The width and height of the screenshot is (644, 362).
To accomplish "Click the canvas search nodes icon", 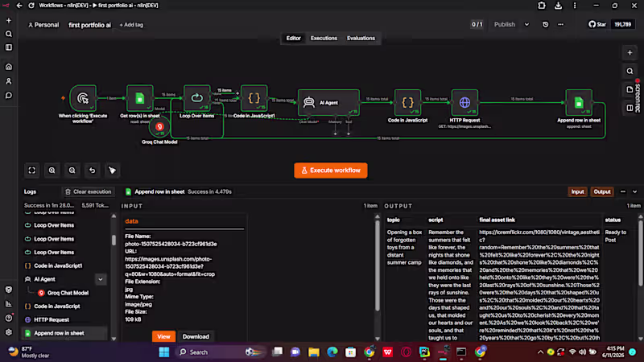I will [x=630, y=71].
